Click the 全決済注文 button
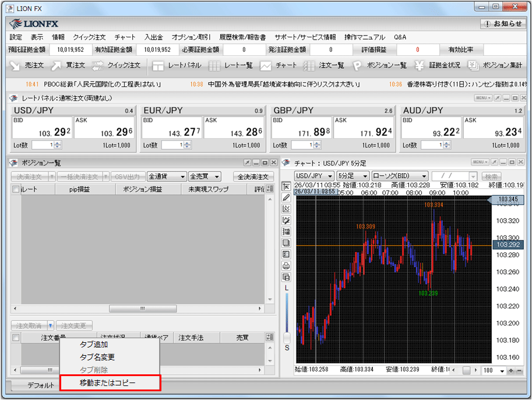The image size is (532, 400). pos(253,177)
